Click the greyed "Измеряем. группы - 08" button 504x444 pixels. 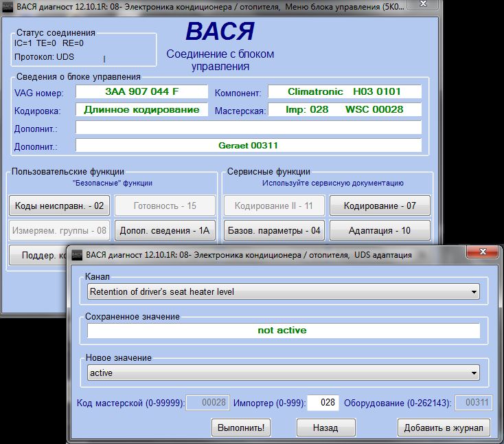(59, 230)
